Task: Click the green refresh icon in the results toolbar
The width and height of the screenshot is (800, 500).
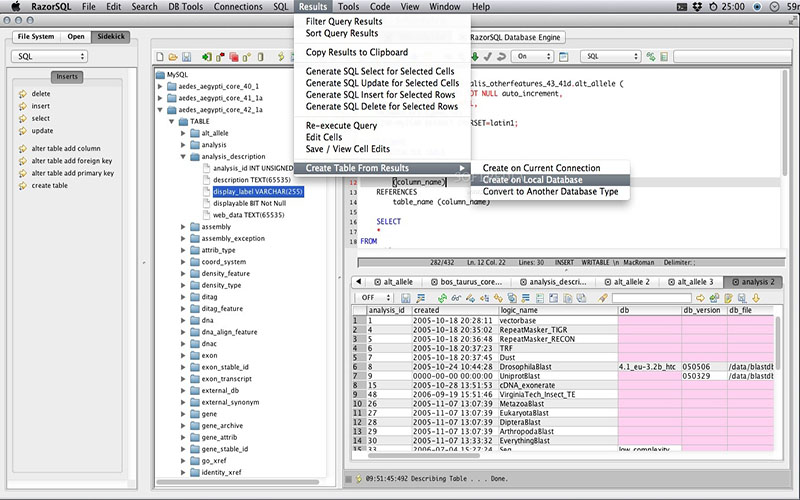Action: pyautogui.click(x=442, y=298)
